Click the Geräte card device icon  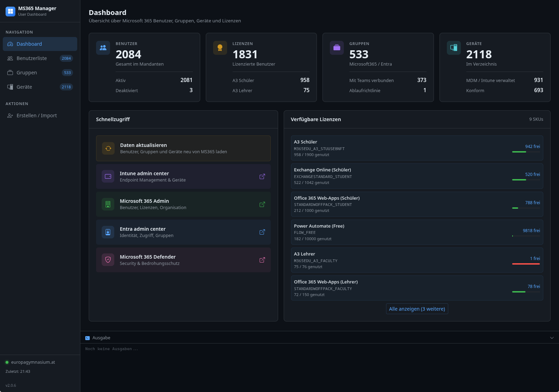click(x=454, y=48)
